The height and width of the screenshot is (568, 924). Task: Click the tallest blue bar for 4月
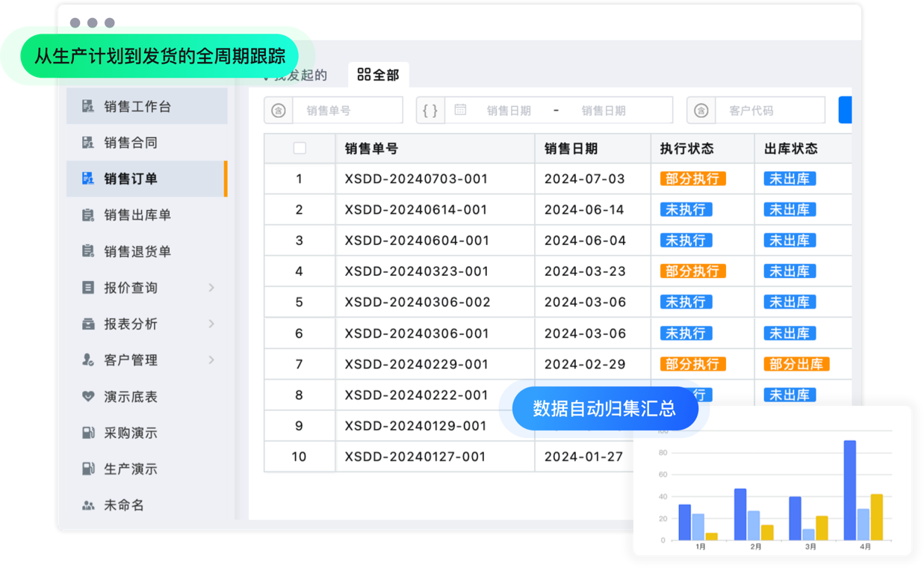click(849, 490)
